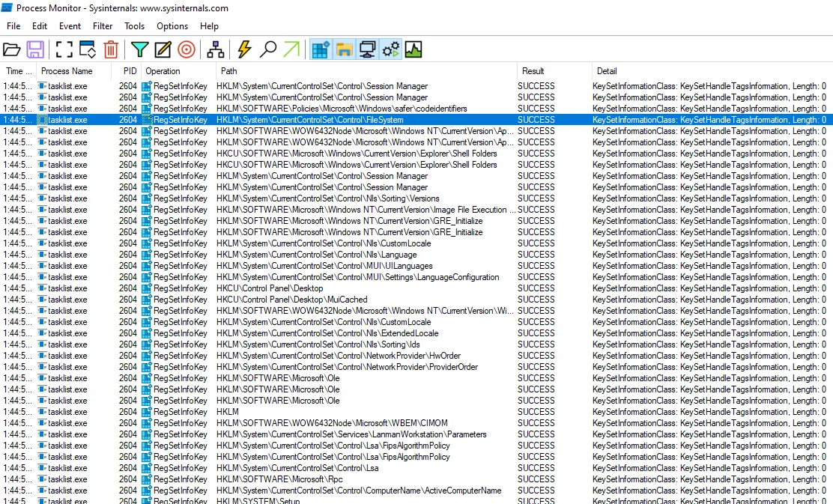This screenshot has width=833, height=504.
Task: Open the Options menu
Action: (x=172, y=26)
